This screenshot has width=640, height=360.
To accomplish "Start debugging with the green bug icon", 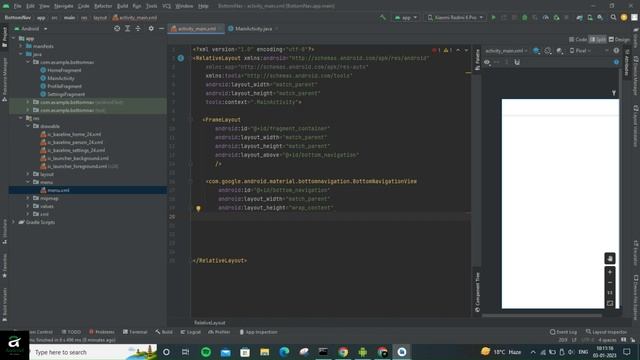I will point(525,18).
